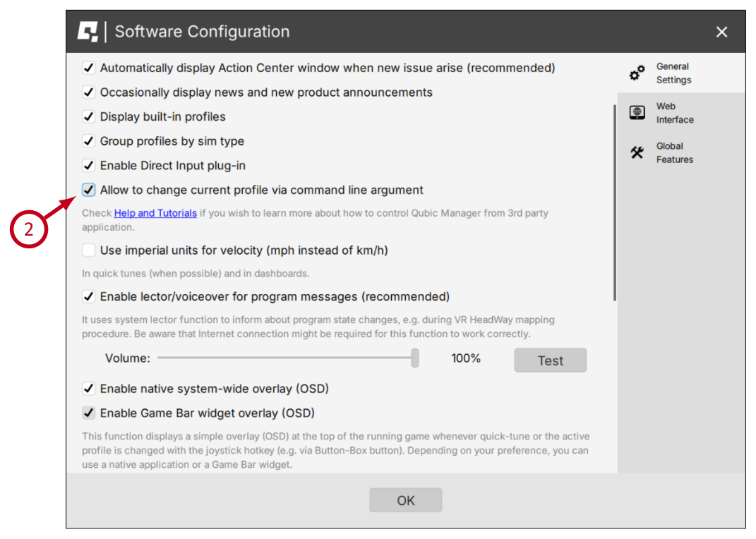756x539 pixels.
Task: Click the voiceover Volume slider handle
Action: 415,358
